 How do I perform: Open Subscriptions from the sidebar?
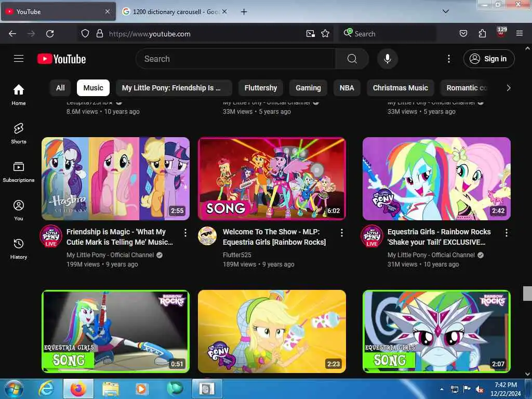(x=19, y=172)
